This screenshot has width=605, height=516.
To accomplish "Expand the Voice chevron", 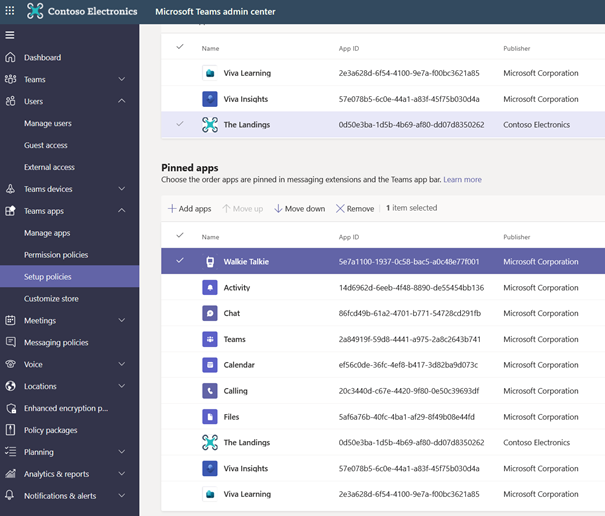I will [x=122, y=364].
